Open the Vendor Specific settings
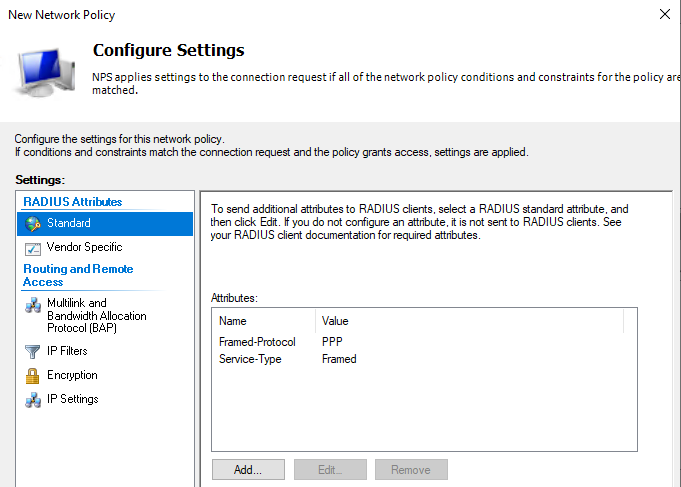681x487 pixels. (84, 247)
